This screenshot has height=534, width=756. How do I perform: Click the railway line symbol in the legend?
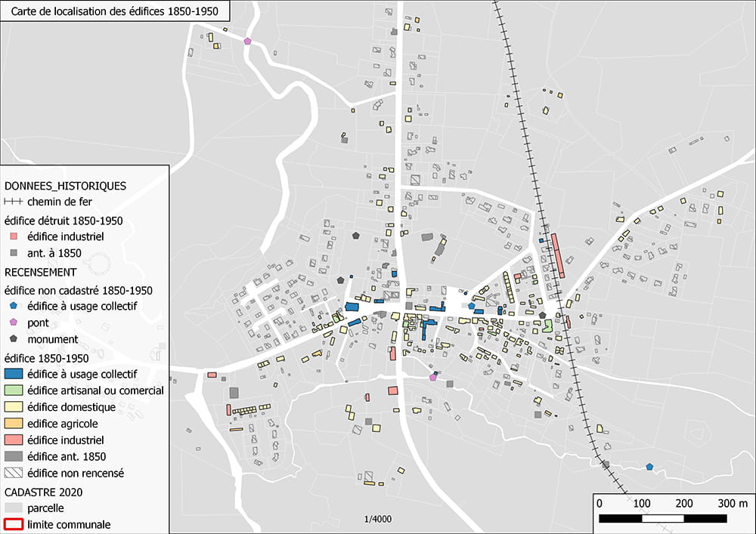(14, 202)
